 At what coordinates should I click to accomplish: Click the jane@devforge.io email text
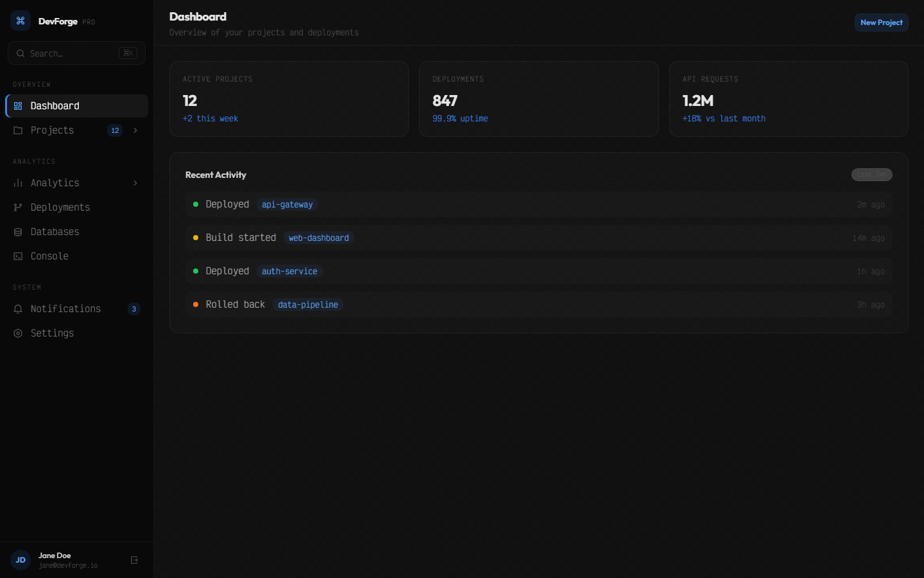click(x=68, y=566)
